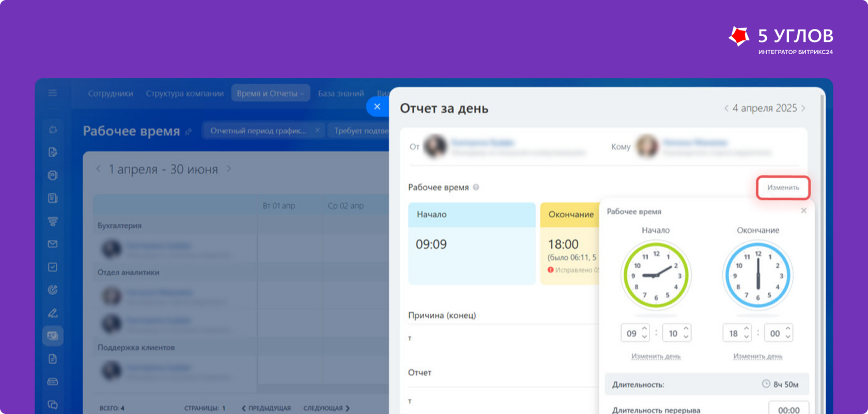Click the start hour field showing 09
The width and height of the screenshot is (868, 414).
pyautogui.click(x=635, y=333)
